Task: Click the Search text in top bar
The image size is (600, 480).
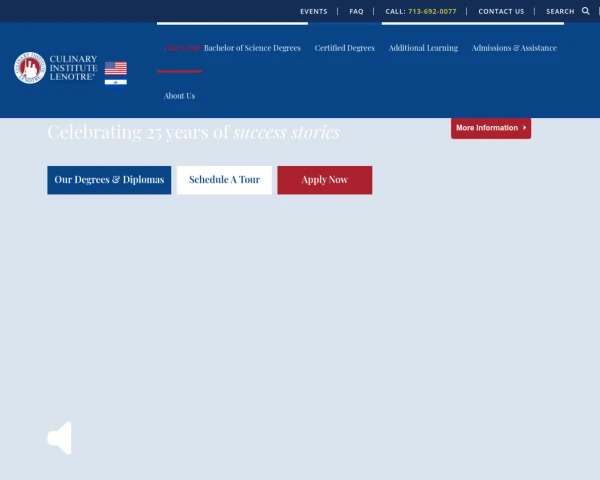Action: tap(560, 11)
